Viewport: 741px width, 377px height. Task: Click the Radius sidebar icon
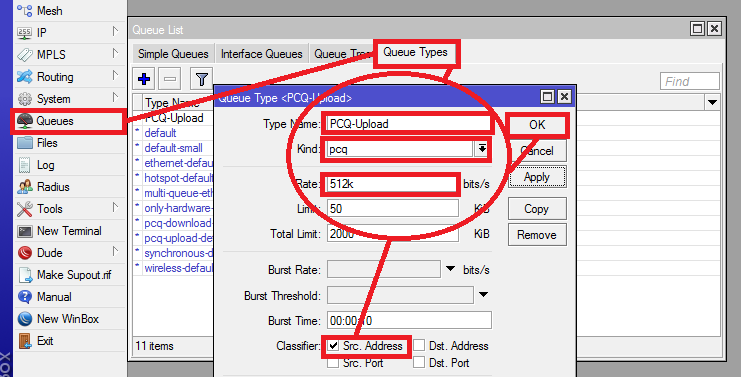click(25, 187)
